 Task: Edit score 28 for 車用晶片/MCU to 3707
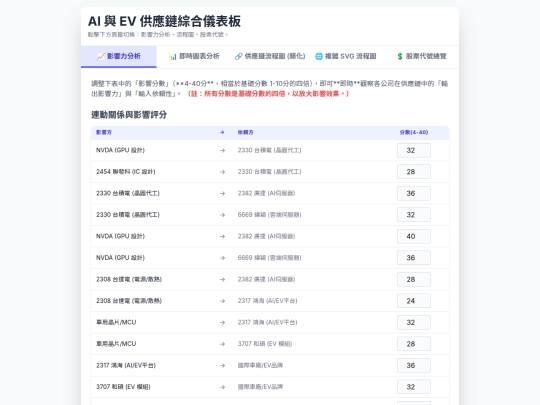coord(414,344)
